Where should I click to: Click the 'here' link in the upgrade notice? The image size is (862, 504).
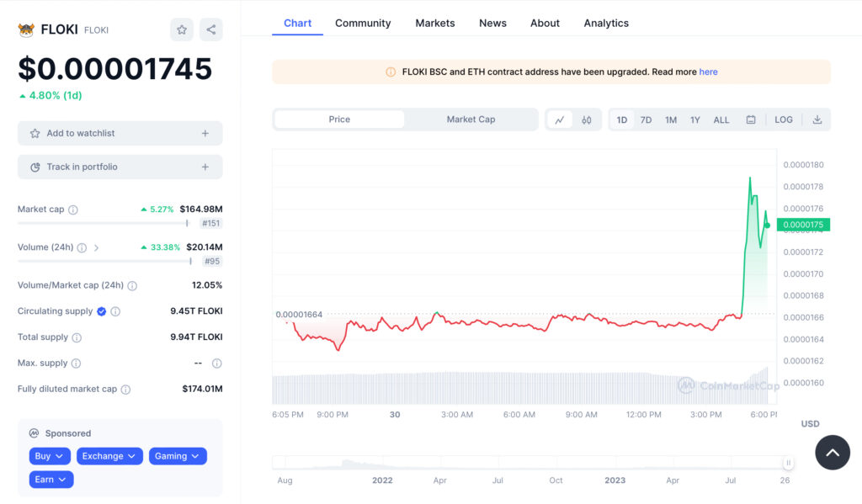click(x=708, y=72)
